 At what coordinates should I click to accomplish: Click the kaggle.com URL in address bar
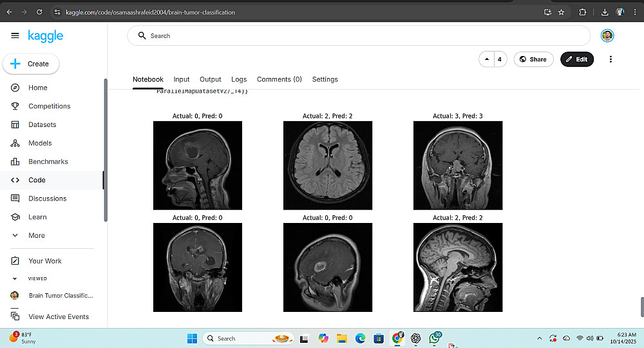[150, 12]
